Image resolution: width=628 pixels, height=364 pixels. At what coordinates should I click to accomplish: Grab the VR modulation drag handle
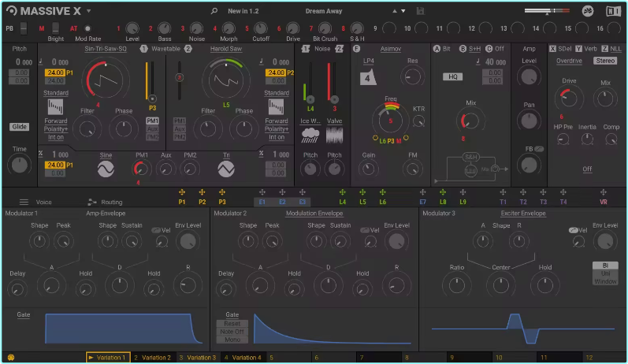[603, 192]
